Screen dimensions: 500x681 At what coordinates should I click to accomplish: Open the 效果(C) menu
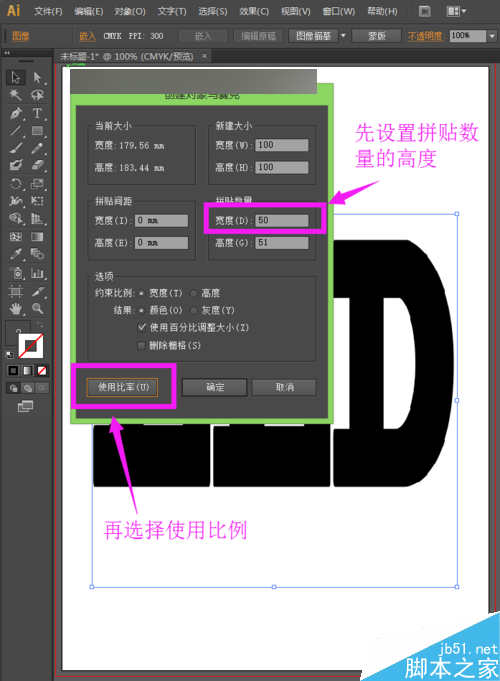[254, 11]
